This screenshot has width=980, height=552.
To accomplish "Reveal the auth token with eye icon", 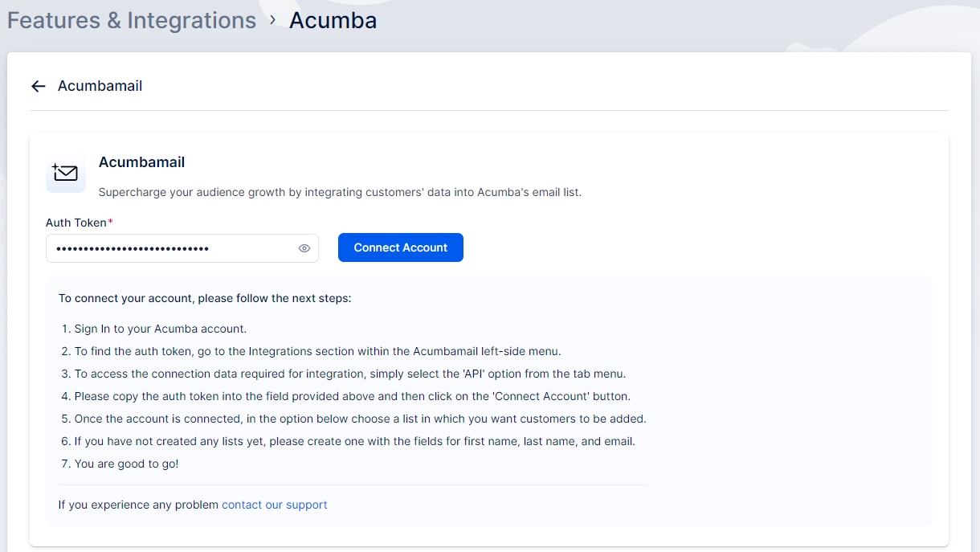I will [304, 249].
